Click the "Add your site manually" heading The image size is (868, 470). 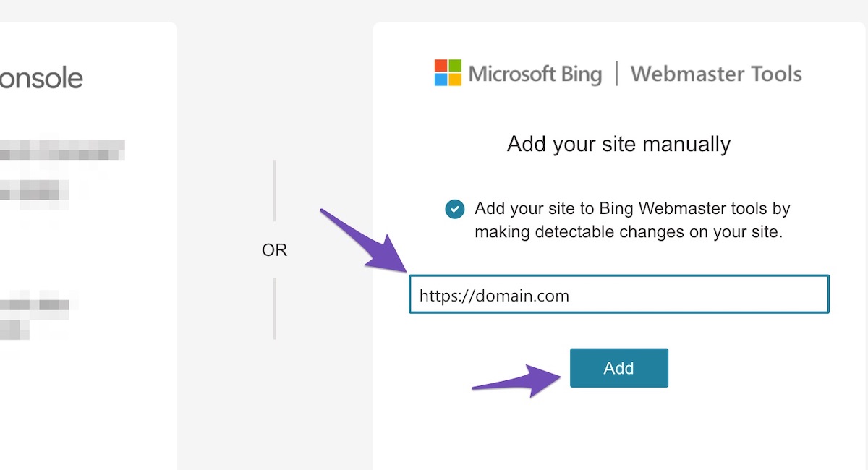[x=618, y=144]
